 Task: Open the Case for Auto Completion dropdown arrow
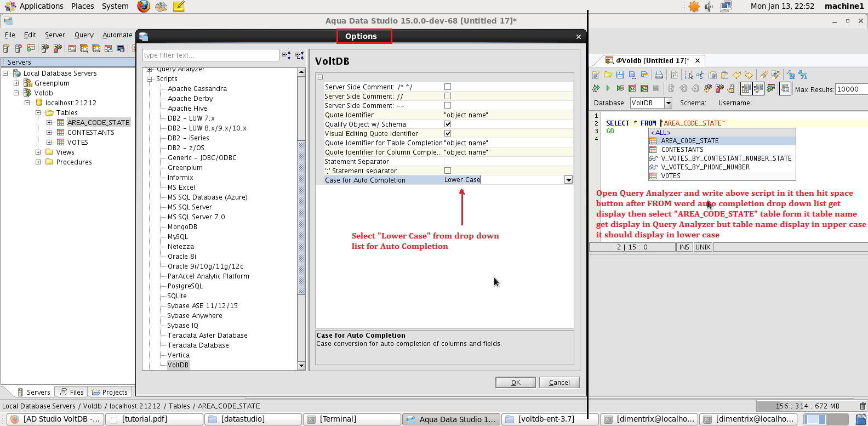tap(568, 180)
